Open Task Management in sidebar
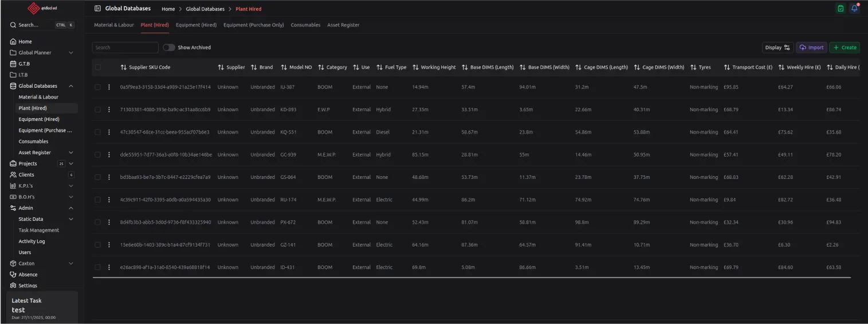The image size is (868, 324). (39, 230)
